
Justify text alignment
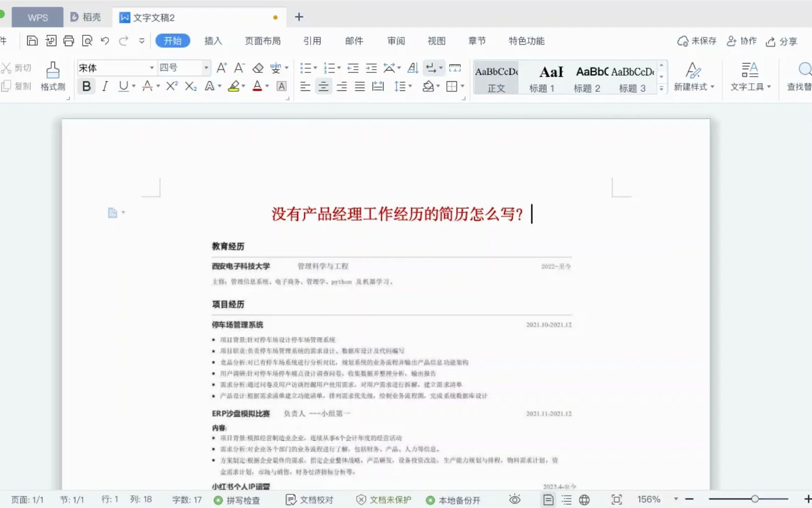359,86
